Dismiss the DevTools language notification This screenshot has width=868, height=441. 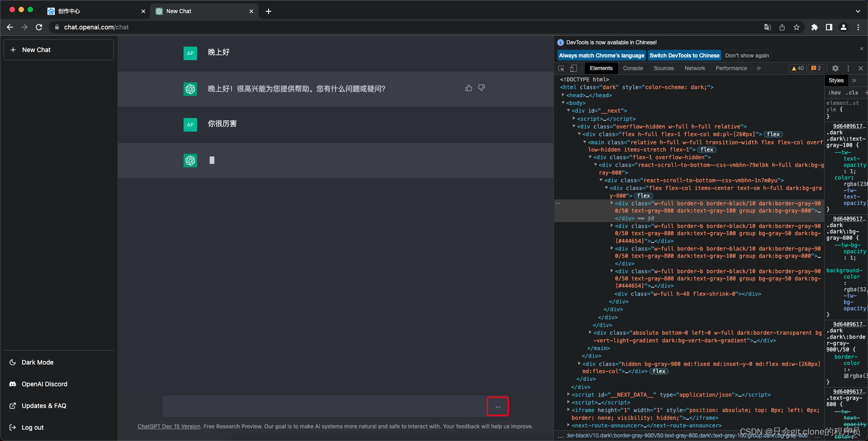(x=862, y=48)
